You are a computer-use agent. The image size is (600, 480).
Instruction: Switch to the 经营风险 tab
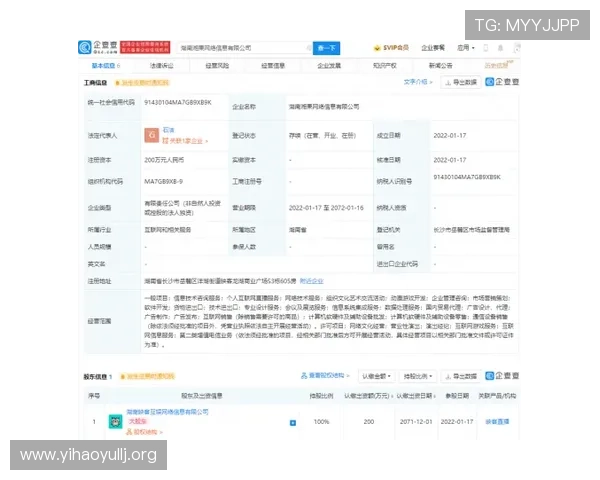217,66
